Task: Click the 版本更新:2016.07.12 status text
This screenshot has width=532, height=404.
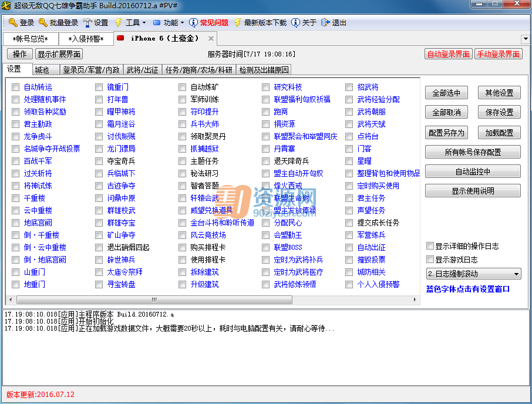Action: click(41, 395)
